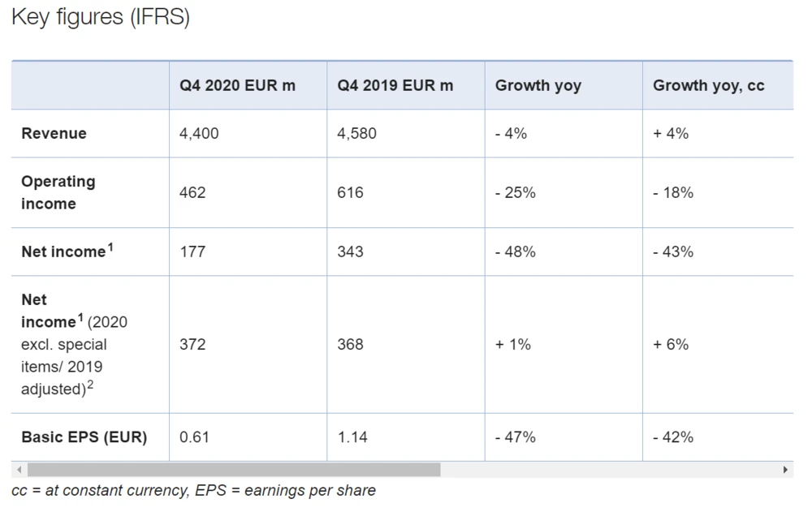Click the "Growth yoy, cc" column header
This screenshot has width=812, height=516.
(708, 85)
